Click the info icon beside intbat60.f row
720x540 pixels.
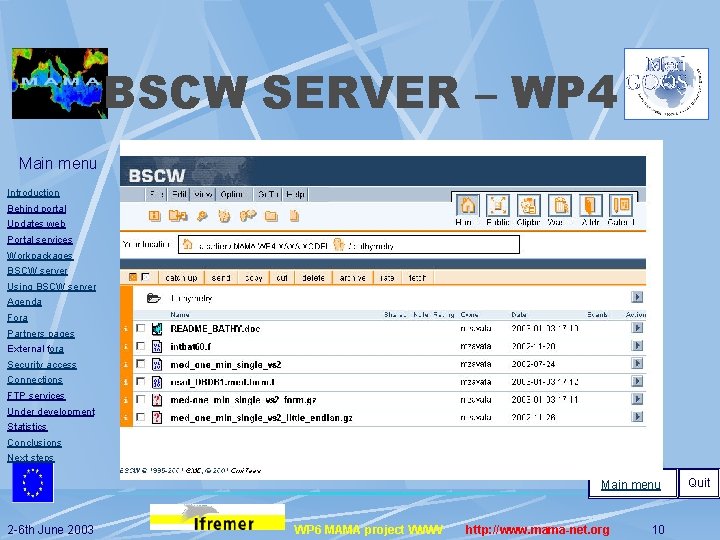pos(126,347)
